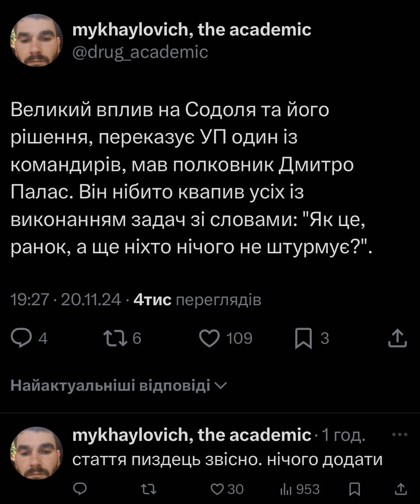
Task: Share the reply comment
Action: click(x=401, y=489)
